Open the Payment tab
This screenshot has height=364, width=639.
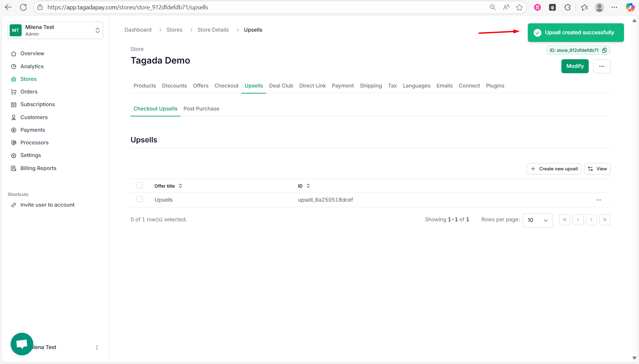[343, 86]
